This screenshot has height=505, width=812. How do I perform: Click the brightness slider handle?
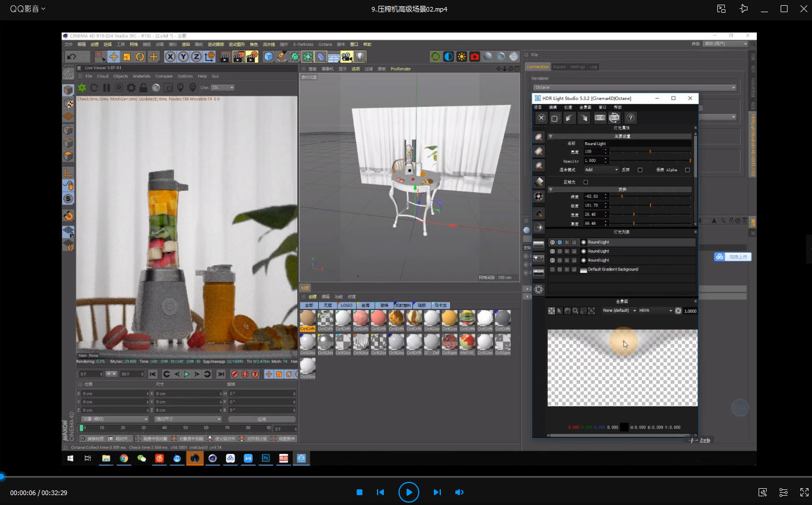click(x=650, y=151)
